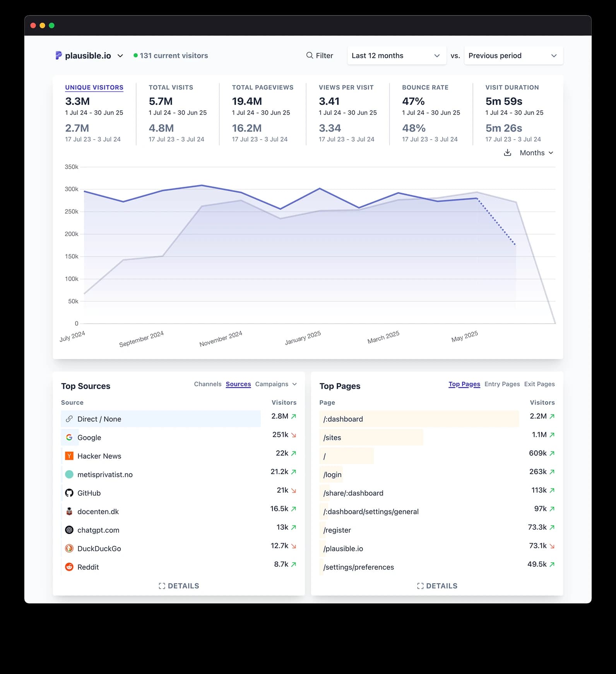Switch to the Entry Pages tab

[502, 384]
